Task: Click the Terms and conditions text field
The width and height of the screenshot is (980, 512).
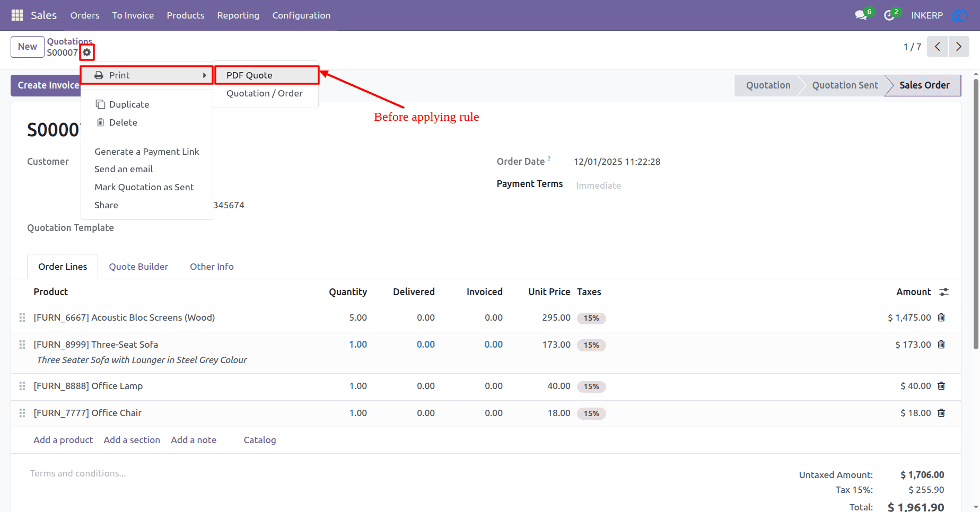Action: coord(78,473)
